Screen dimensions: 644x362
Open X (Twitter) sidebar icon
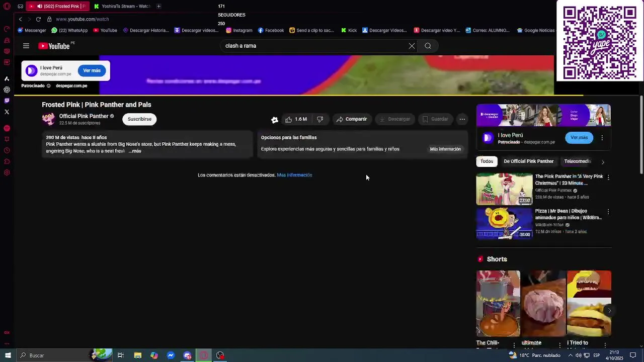7,112
